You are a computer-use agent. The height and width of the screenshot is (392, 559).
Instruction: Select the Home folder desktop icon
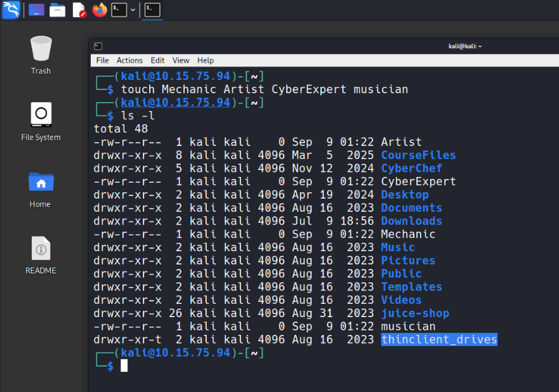[x=41, y=183]
